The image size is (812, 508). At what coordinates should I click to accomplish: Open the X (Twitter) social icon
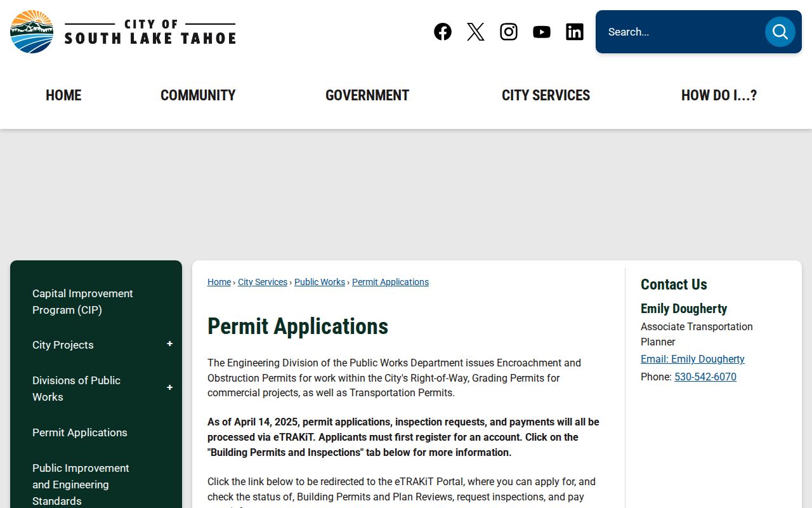476,32
